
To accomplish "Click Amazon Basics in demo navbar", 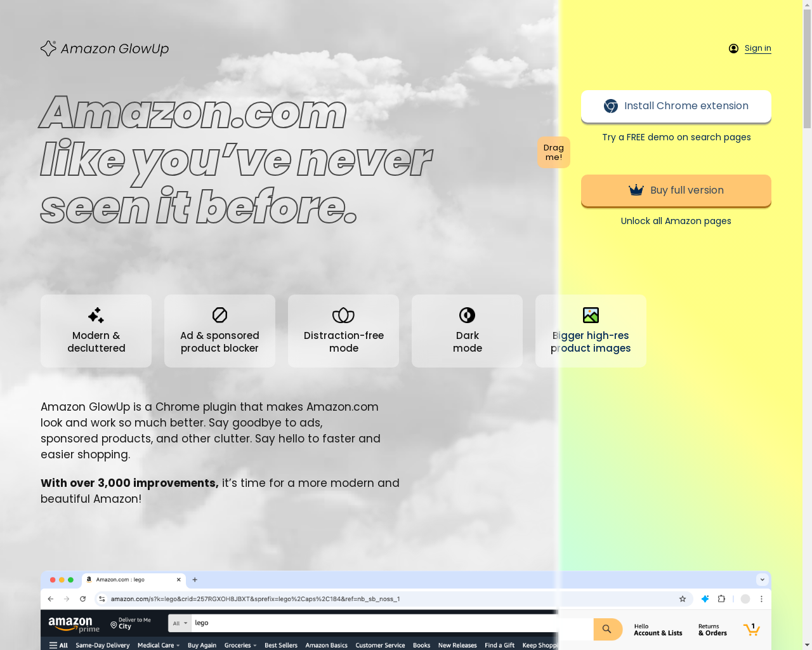I will [x=326, y=645].
